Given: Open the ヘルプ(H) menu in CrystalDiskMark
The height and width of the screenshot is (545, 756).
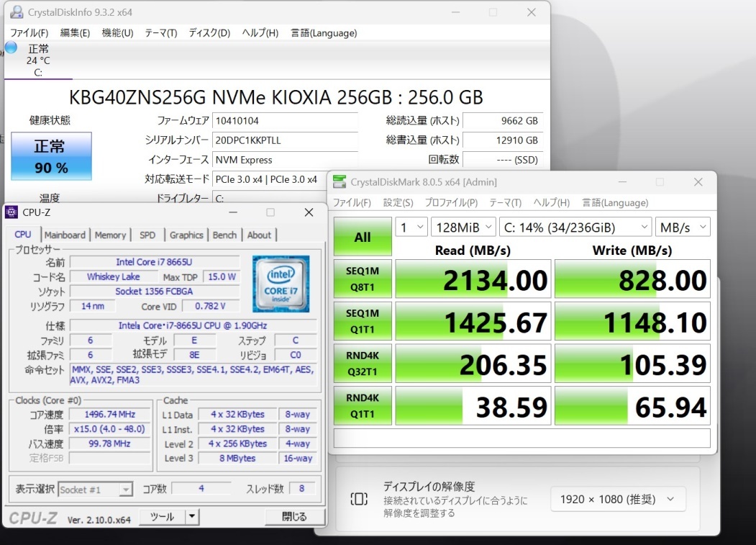Looking at the screenshot, I should (552, 203).
